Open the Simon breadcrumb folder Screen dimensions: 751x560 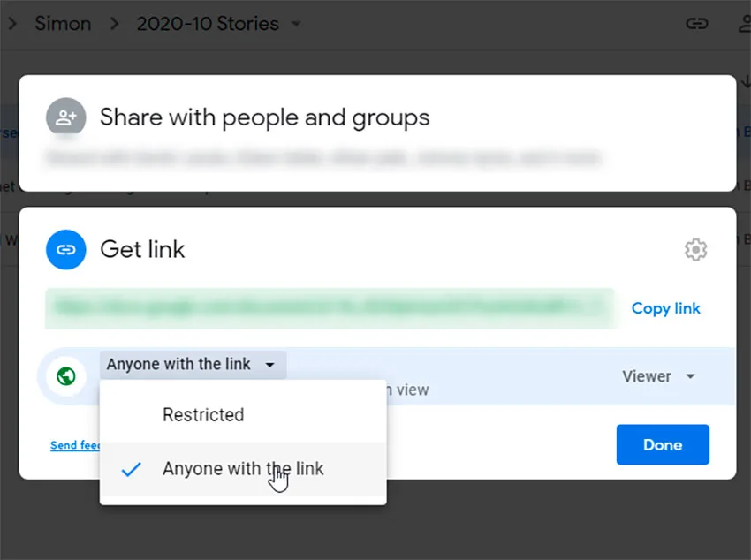pyautogui.click(x=63, y=24)
